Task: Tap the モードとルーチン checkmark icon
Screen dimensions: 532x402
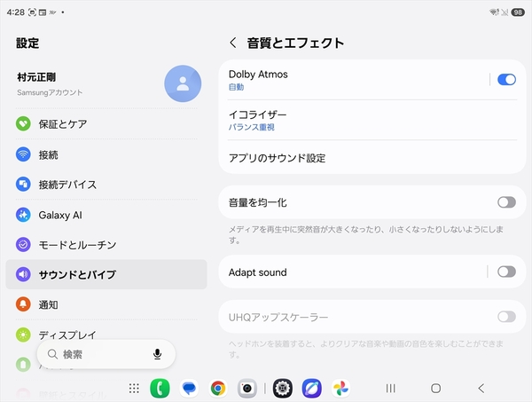Action: point(23,244)
